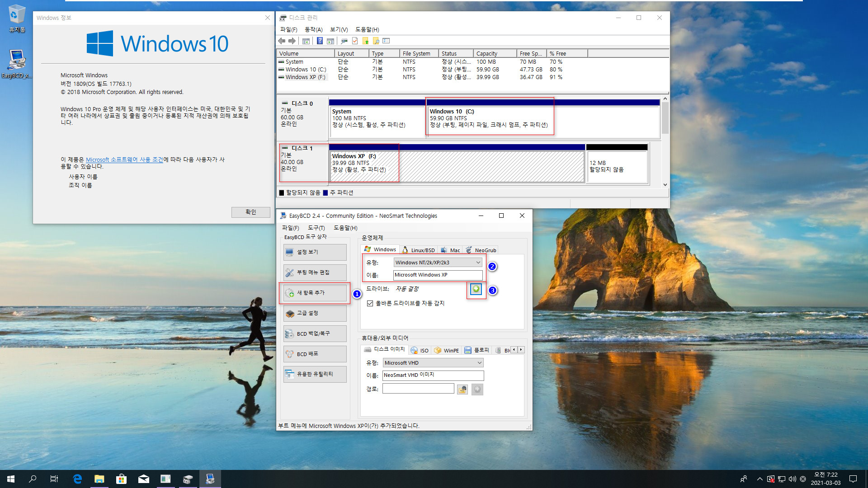Screen dimensions: 868x488
Task: Click the Back arrow in Disk Management toolbar
Action: [x=282, y=41]
